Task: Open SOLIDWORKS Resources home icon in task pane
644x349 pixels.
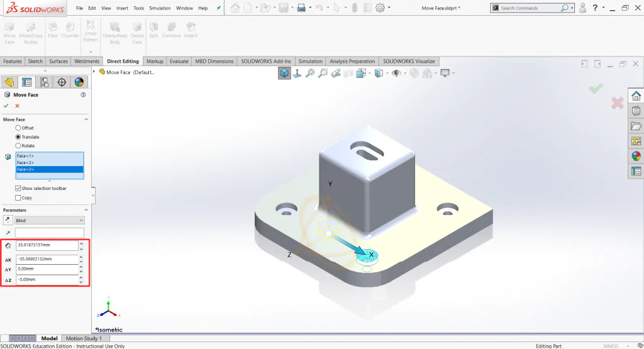Action: click(636, 96)
